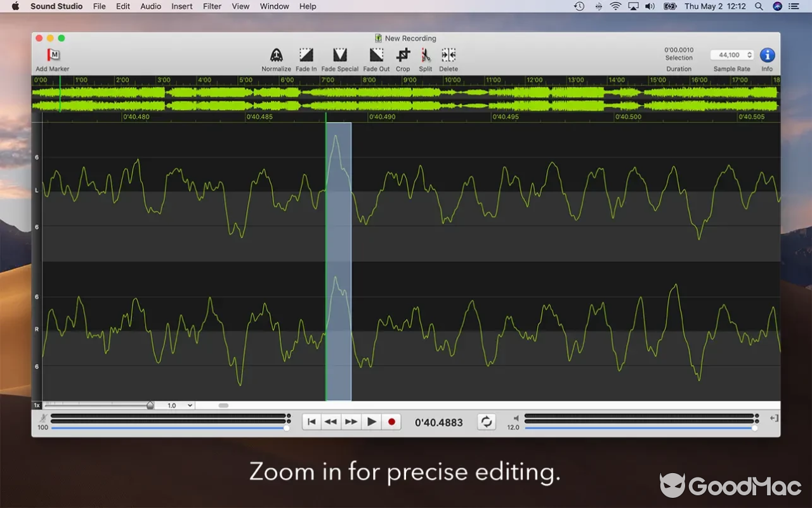Screen dimensions: 812x508
Task: Open the Fade Special tool
Action: point(340,55)
